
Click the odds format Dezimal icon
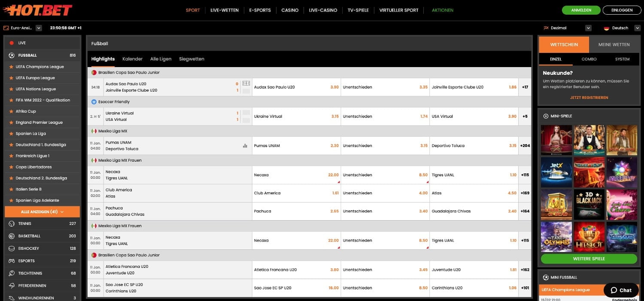546,28
